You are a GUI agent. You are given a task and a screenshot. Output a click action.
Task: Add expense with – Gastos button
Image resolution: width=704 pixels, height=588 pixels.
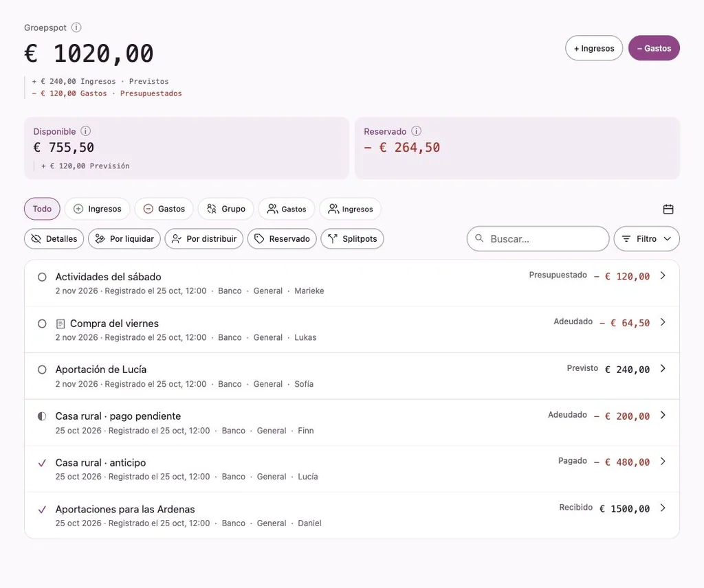point(654,48)
